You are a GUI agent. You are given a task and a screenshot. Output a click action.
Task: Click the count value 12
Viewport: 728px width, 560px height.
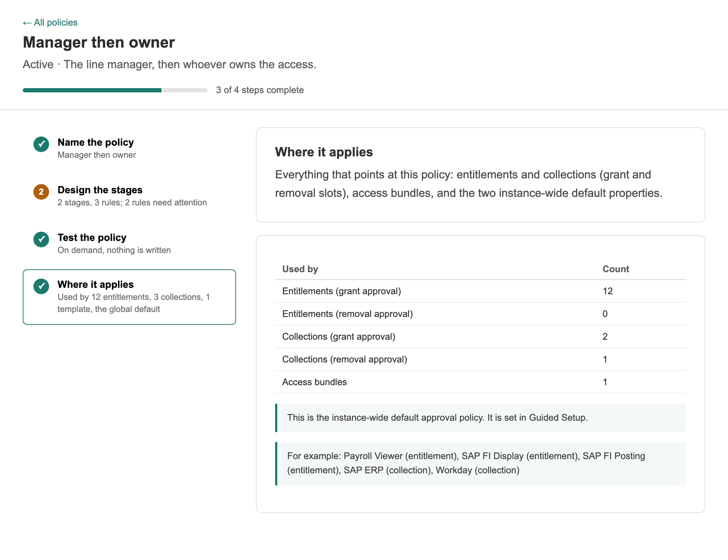click(x=608, y=291)
